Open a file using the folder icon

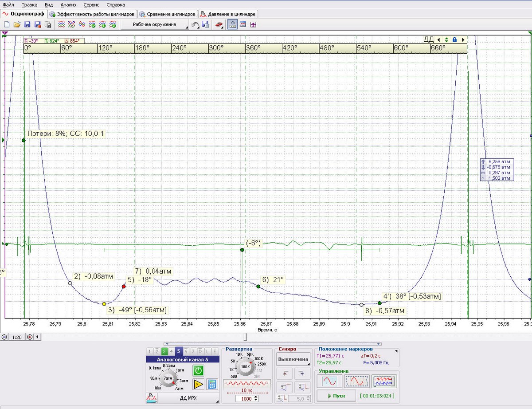click(x=17, y=25)
